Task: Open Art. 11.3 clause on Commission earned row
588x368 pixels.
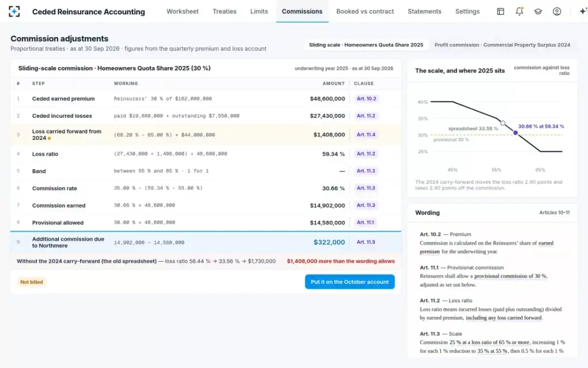Action: pos(366,205)
